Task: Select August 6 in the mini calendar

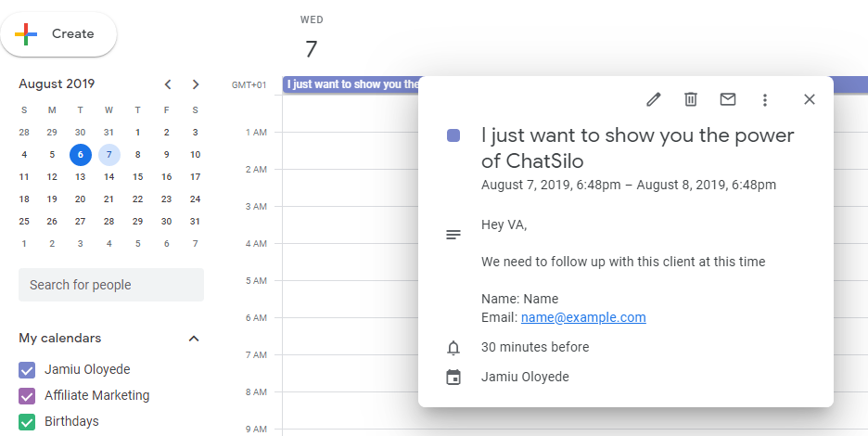Action: (81, 155)
